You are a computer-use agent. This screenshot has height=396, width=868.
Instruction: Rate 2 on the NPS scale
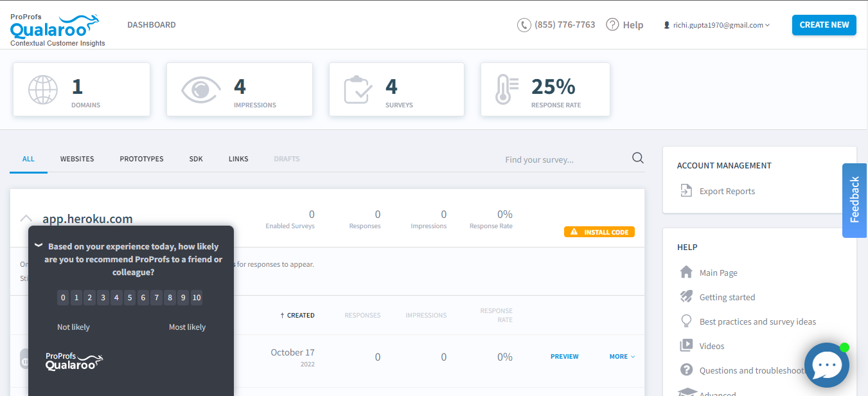89,297
